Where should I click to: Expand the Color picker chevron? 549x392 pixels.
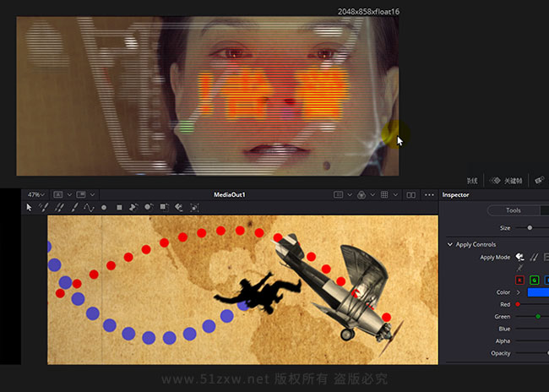[519, 292]
